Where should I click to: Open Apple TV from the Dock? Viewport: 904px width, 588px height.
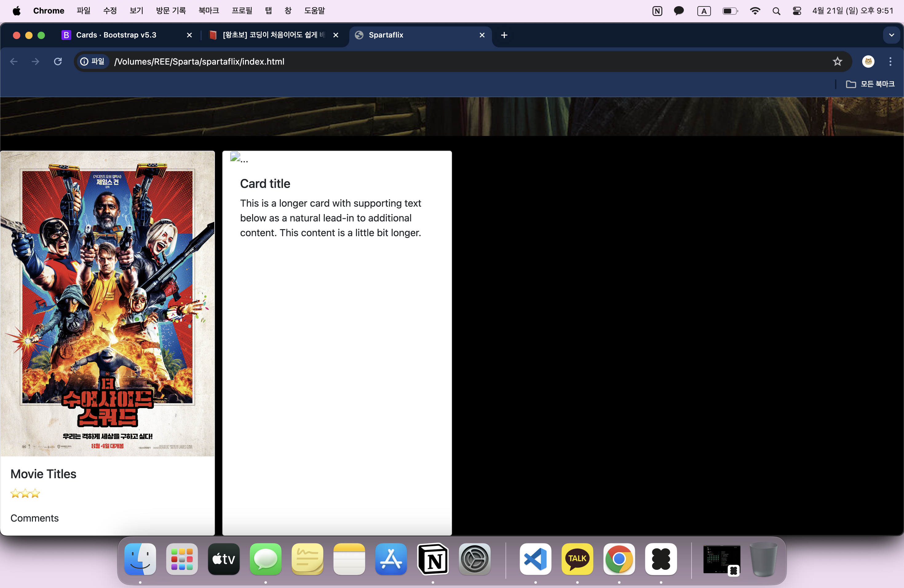[224, 559]
